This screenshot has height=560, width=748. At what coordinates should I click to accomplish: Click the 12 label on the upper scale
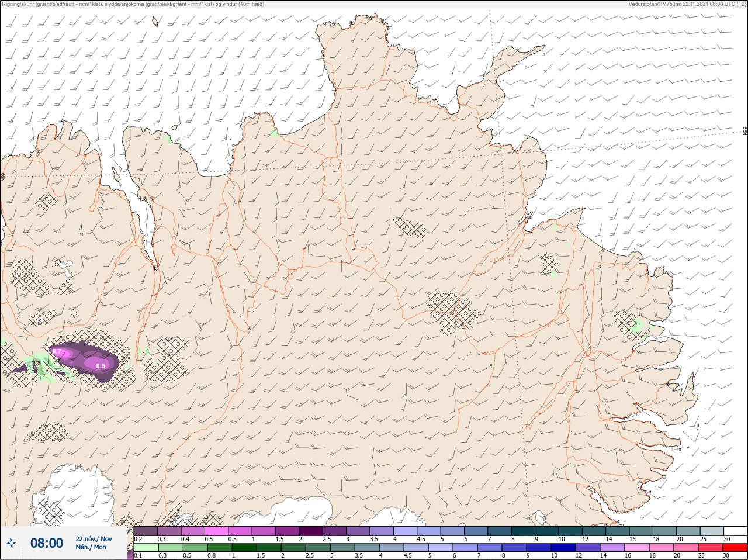point(586,539)
